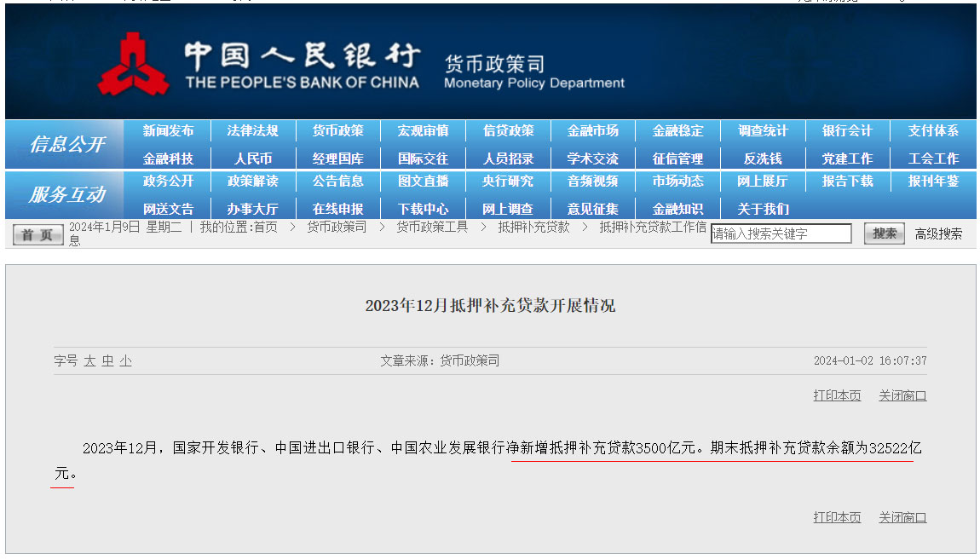This screenshot has height=559, width=980.
Task: Click 关闭窗口 link below the article paragraph
Action: pos(902,517)
